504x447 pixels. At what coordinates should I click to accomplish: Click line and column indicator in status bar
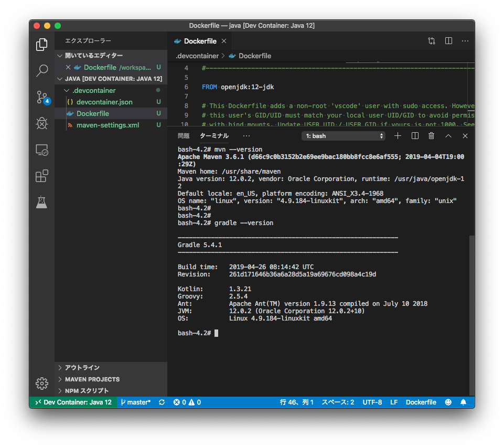tap(296, 402)
